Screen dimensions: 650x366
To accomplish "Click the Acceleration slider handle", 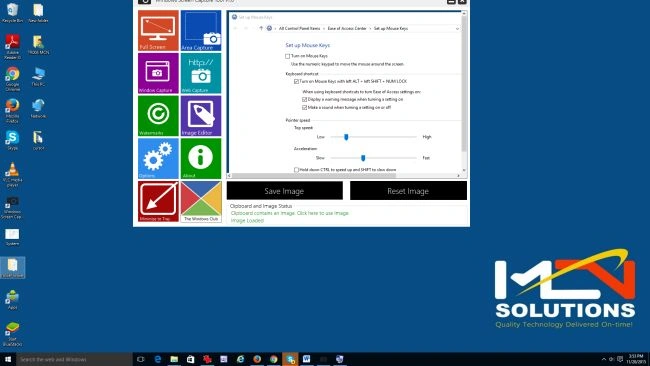I will (x=363, y=158).
